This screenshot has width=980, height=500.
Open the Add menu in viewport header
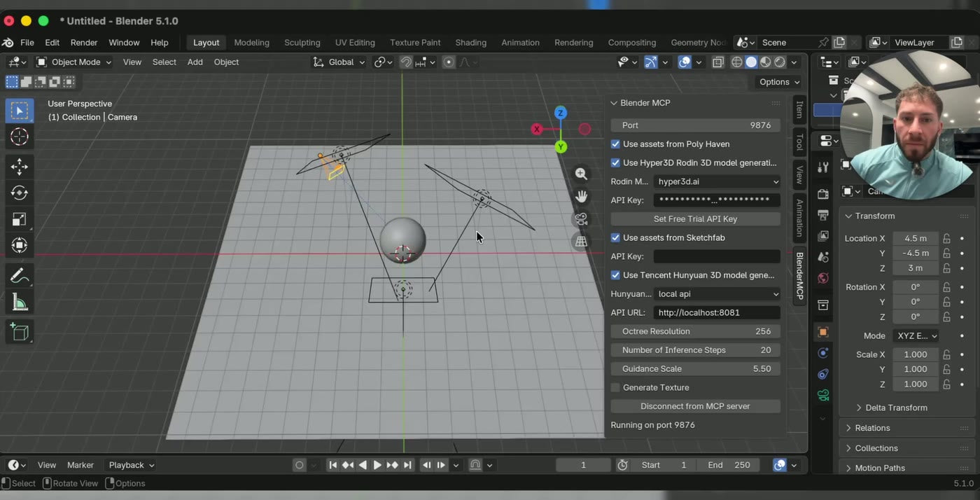pyautogui.click(x=195, y=62)
